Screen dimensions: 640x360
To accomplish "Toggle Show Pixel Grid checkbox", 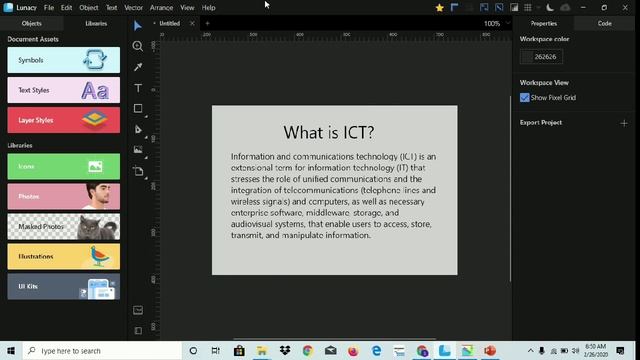I will (x=524, y=98).
